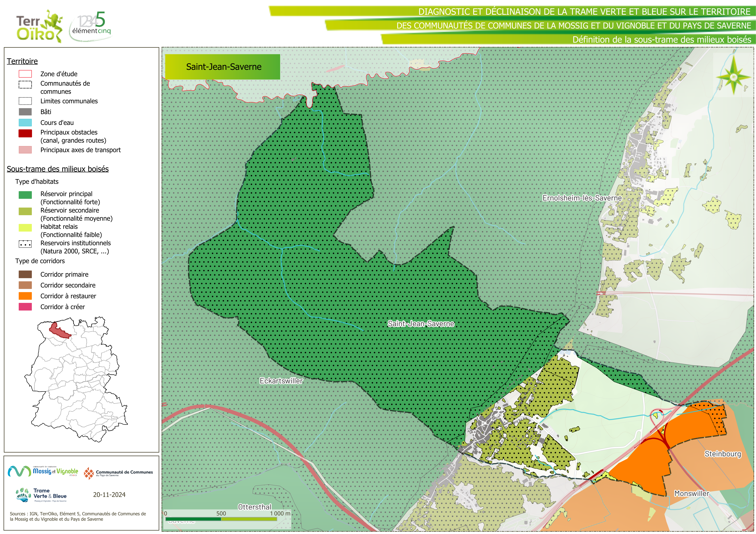Screen dimensions: 756x534
Task: Click the Trame Verte & Bleue logo
Action: click(x=41, y=495)
